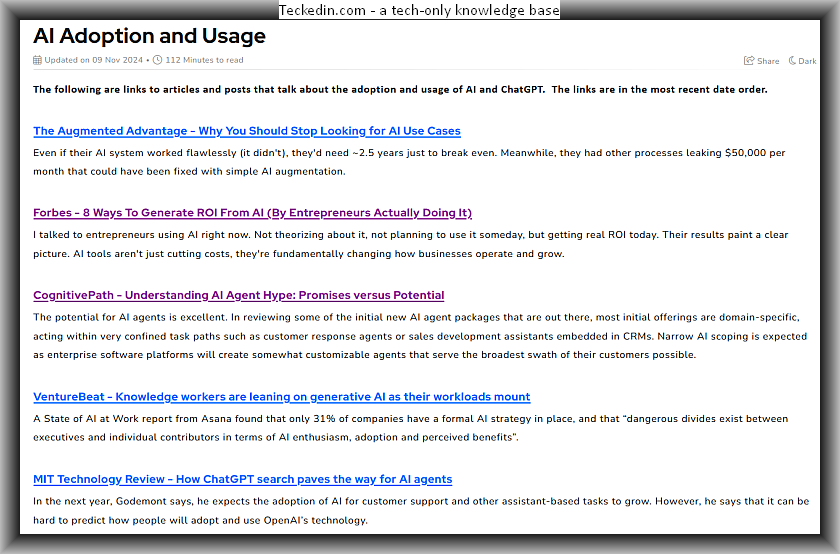Click the calendar icon beside Updated date
The width and height of the screenshot is (840, 554).
[x=37, y=60]
